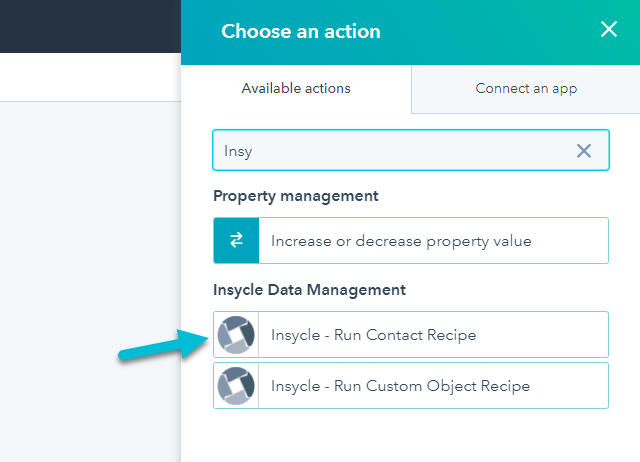Select Increase or decrease property value
Image resolution: width=640 pixels, height=462 pixels.
(411, 240)
